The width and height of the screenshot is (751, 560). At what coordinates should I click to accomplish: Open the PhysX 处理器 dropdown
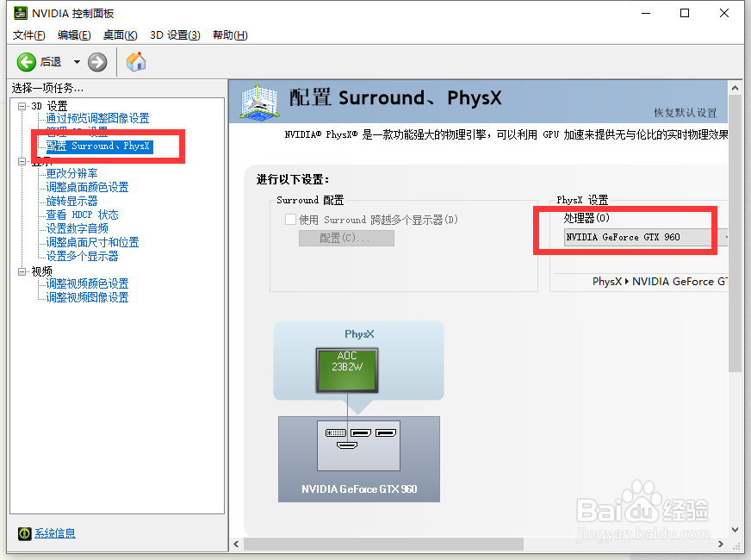tap(645, 237)
